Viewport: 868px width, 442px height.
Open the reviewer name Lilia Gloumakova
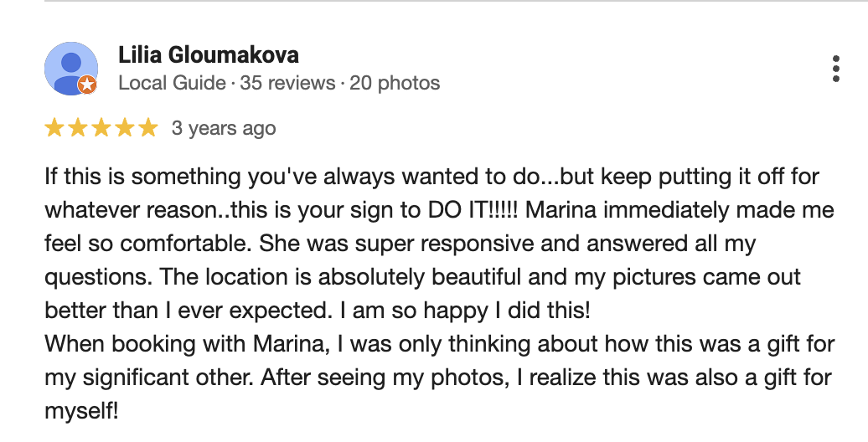click(209, 54)
